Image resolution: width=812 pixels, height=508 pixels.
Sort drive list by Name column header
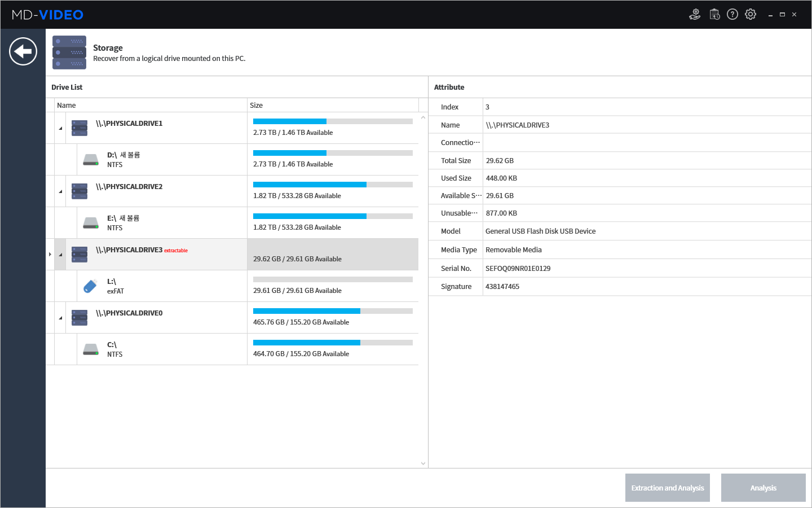(x=151, y=105)
